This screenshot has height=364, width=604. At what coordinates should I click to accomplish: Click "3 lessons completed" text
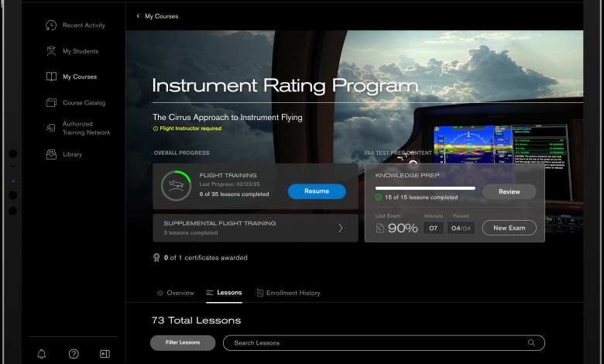190,232
